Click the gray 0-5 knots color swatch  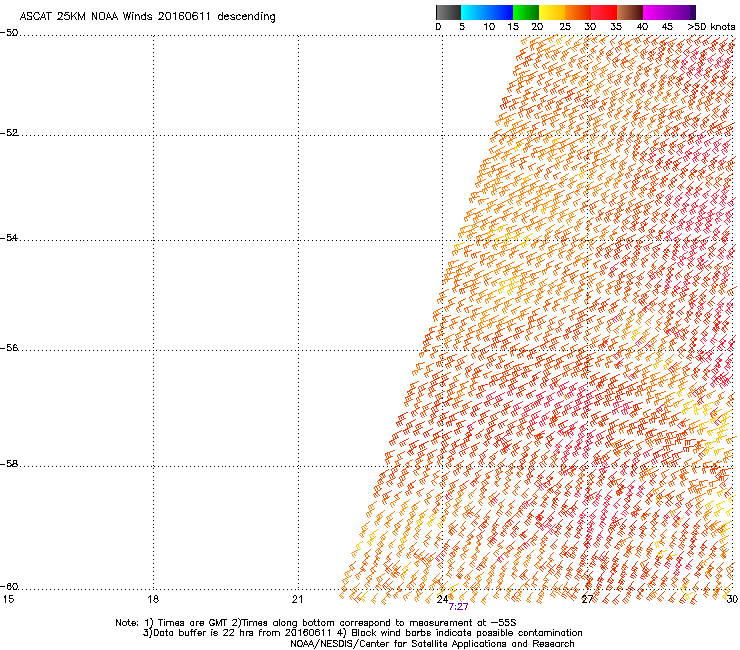[x=448, y=12]
